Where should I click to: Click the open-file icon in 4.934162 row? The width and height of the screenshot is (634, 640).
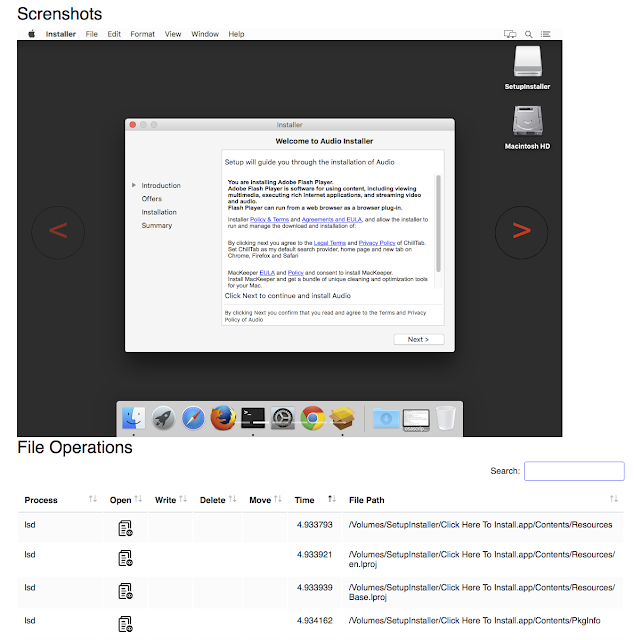[x=125, y=624]
